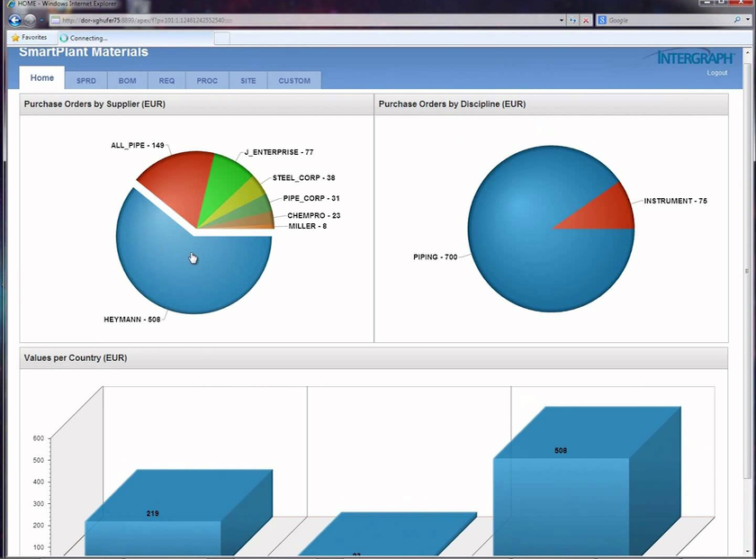Click the Logout link
Image resolution: width=756 pixels, height=559 pixels.
click(716, 73)
